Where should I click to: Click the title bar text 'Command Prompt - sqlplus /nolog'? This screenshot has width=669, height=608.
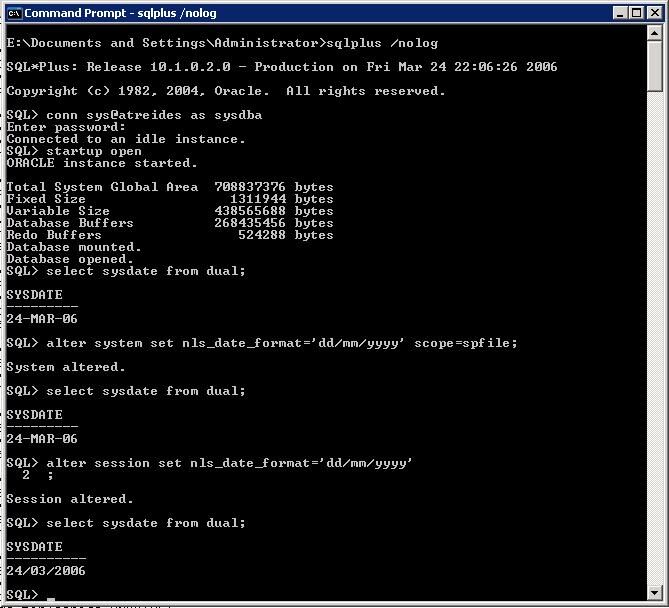point(120,13)
